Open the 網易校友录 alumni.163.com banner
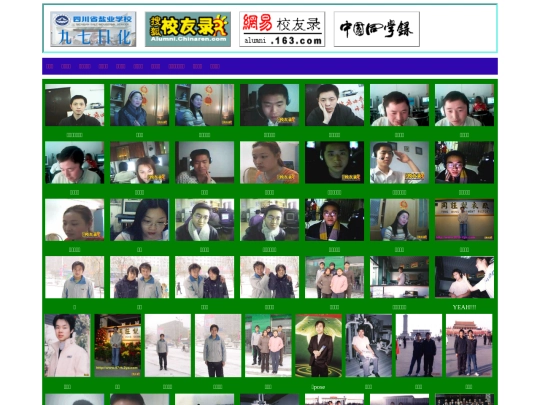540x405 pixels. (x=282, y=29)
